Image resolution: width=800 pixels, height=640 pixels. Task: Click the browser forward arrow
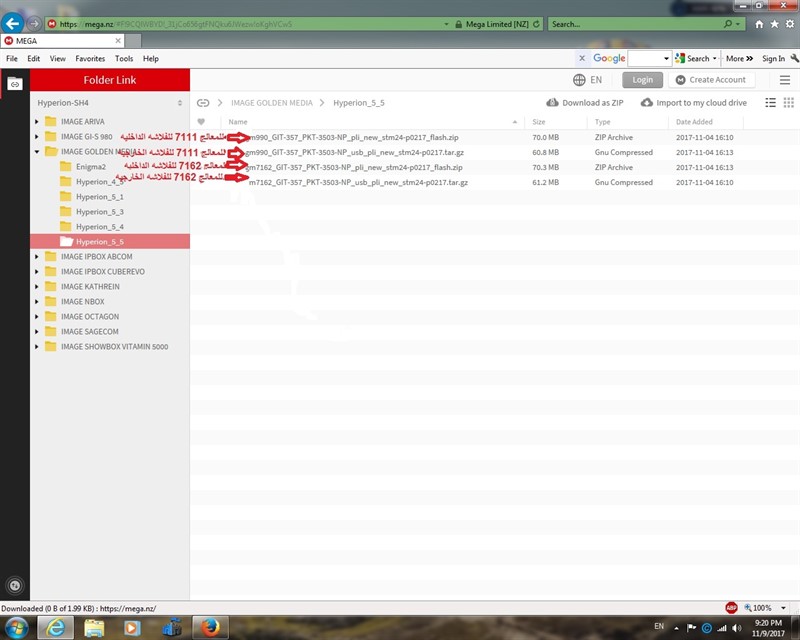click(x=34, y=23)
